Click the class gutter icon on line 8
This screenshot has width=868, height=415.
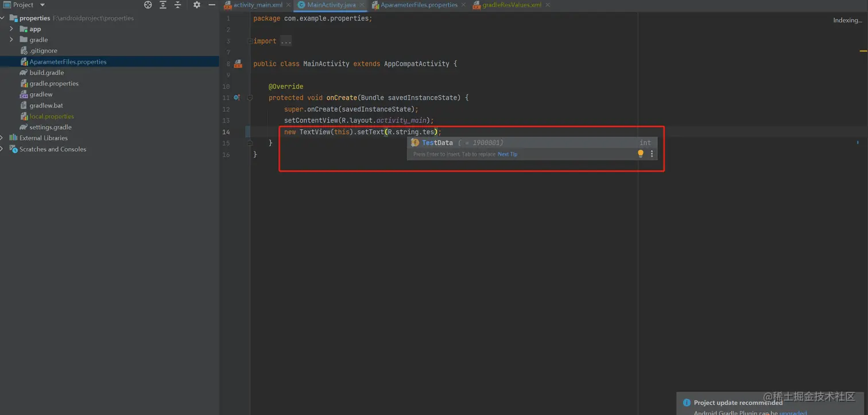238,64
